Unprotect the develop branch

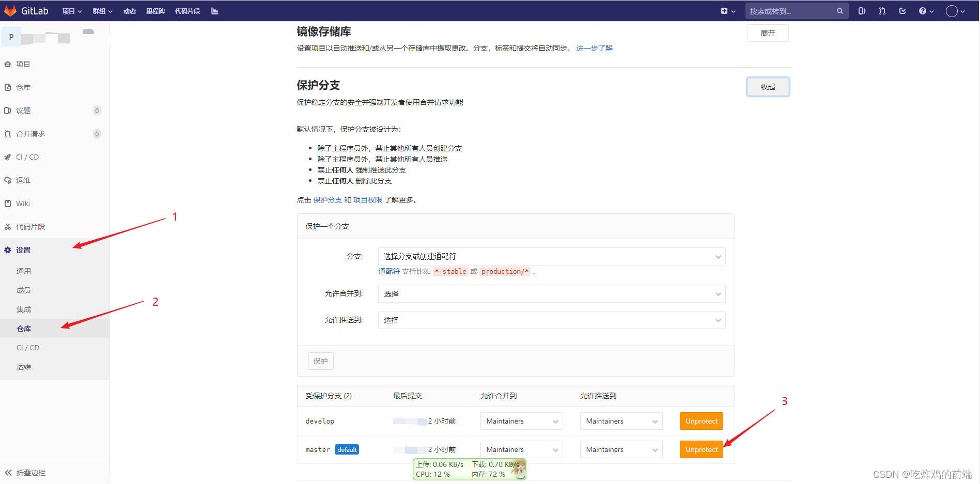point(702,421)
